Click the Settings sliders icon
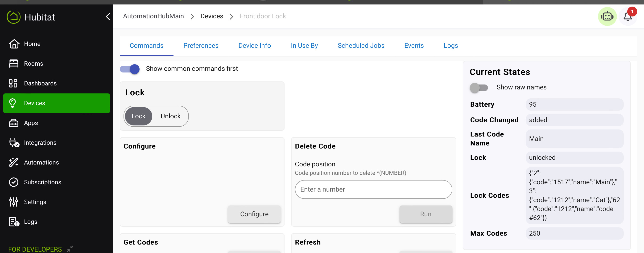The height and width of the screenshot is (253, 644). (13, 202)
